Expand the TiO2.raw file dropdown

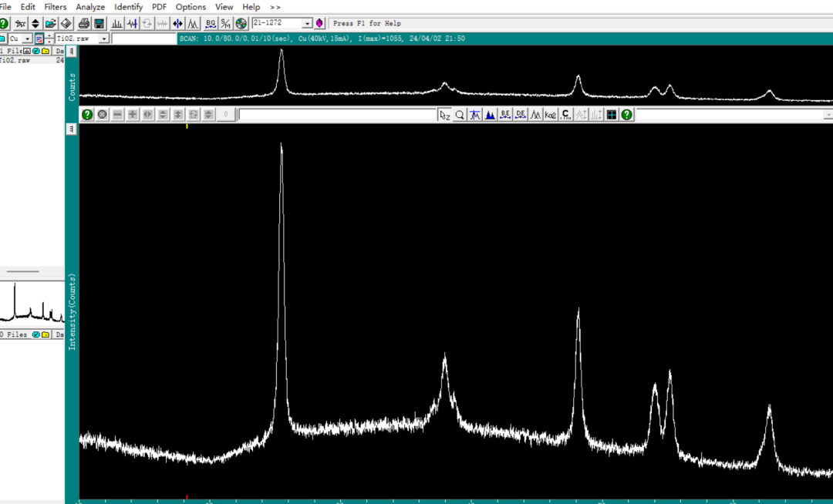coord(103,39)
